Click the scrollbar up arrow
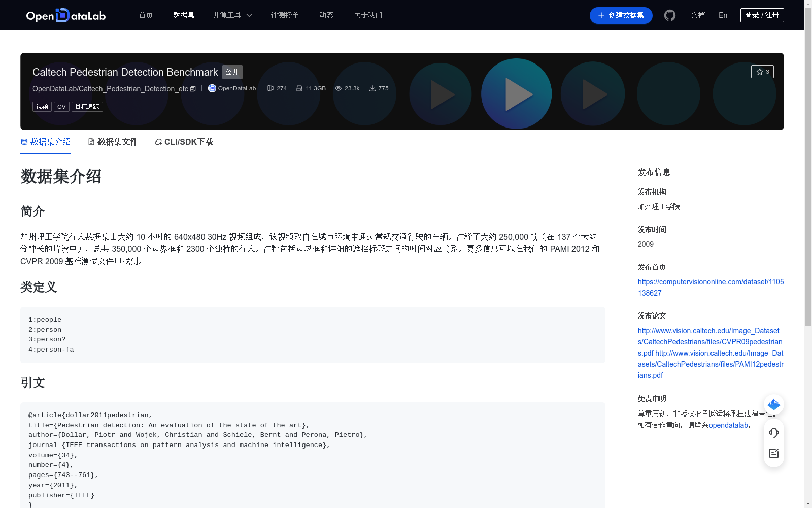This screenshot has width=812, height=508. click(808, 4)
